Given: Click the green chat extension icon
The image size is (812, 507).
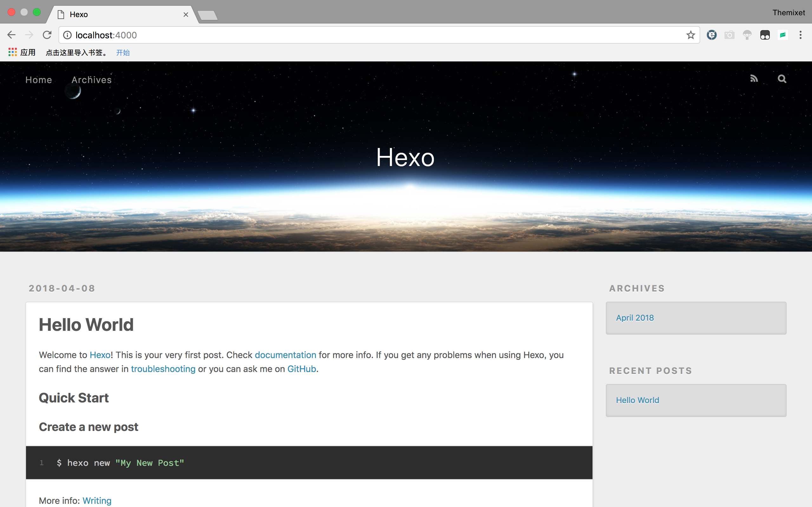Looking at the screenshot, I should click(783, 35).
